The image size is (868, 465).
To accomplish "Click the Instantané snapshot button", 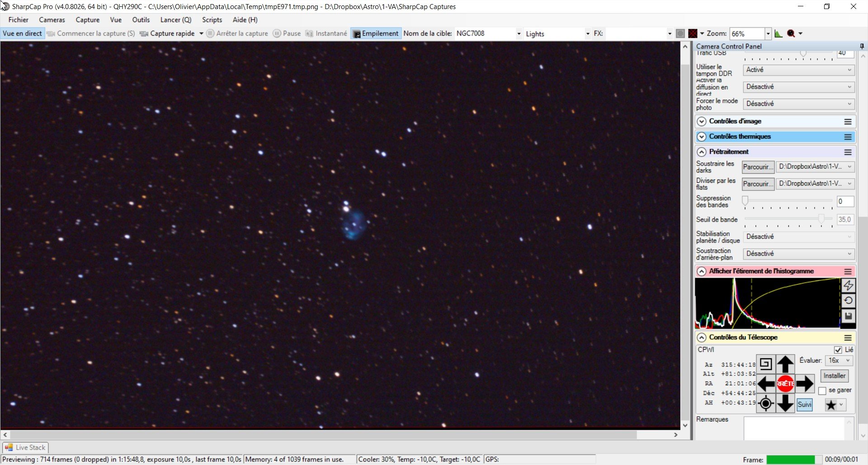I will 326,33.
